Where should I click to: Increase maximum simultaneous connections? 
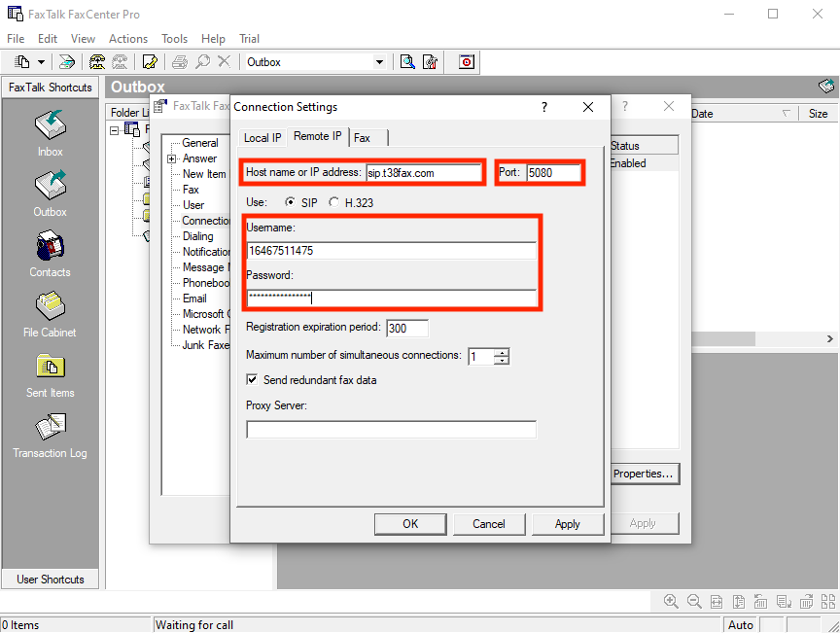(502, 352)
